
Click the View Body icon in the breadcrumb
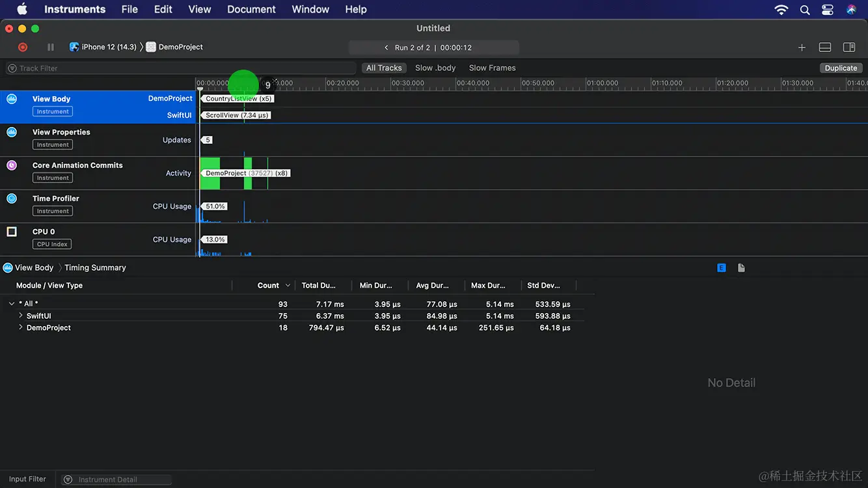click(x=8, y=267)
